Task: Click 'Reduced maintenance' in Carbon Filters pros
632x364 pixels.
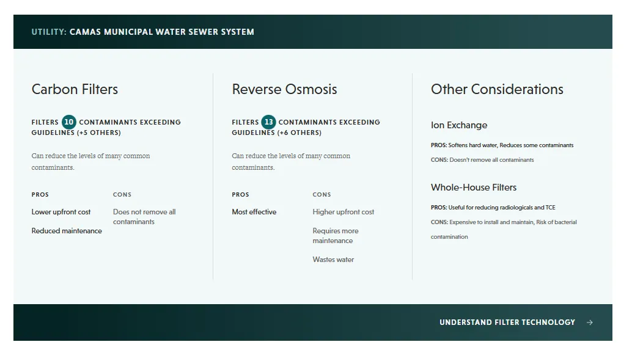Action: (67, 231)
